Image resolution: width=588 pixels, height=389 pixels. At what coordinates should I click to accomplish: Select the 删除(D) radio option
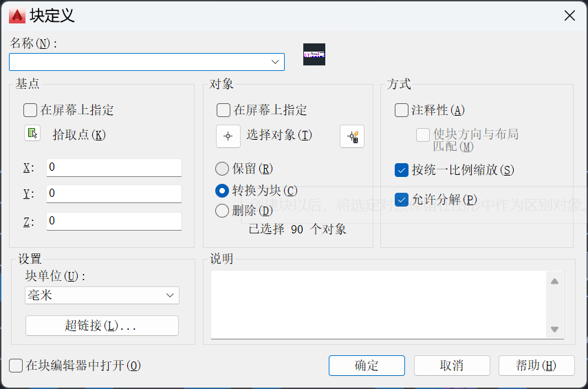(x=222, y=211)
